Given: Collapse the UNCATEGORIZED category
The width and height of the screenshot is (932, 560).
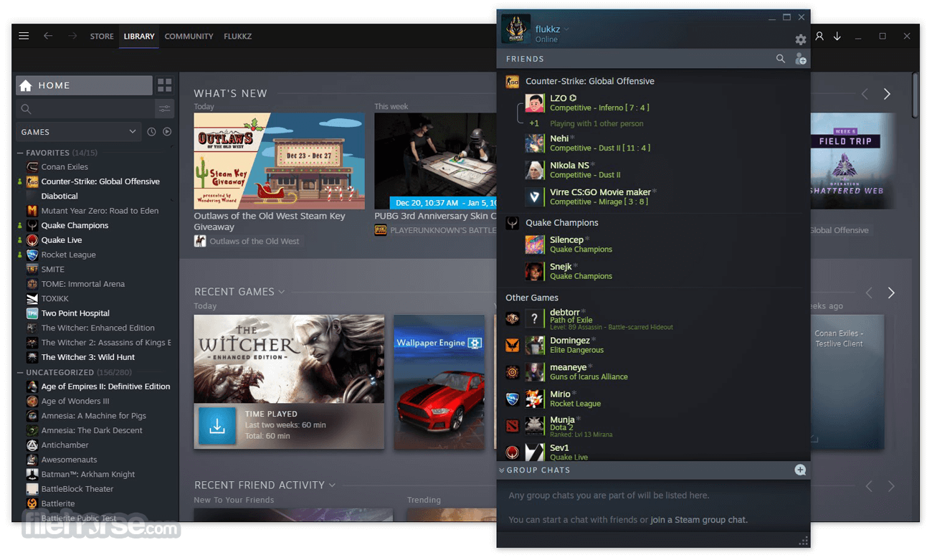Looking at the screenshot, I should 20,372.
